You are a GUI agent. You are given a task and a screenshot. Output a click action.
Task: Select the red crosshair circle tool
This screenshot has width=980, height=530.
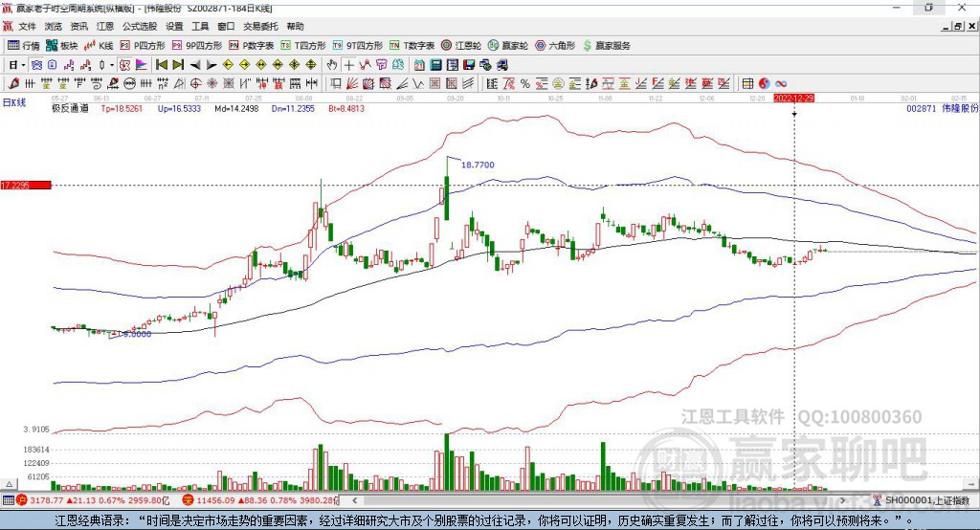(x=195, y=83)
